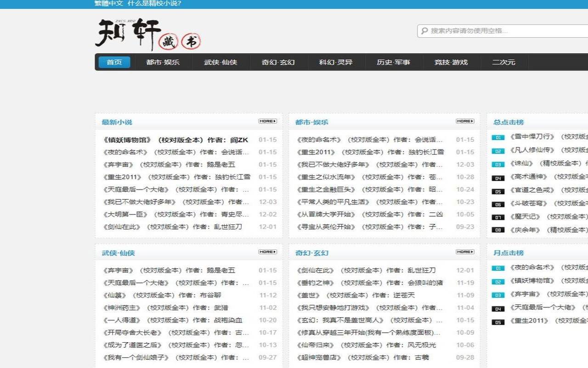The width and height of the screenshot is (588, 368).
Task: Click rank badge 06 beside 斗破苍穹
Action: (498, 204)
